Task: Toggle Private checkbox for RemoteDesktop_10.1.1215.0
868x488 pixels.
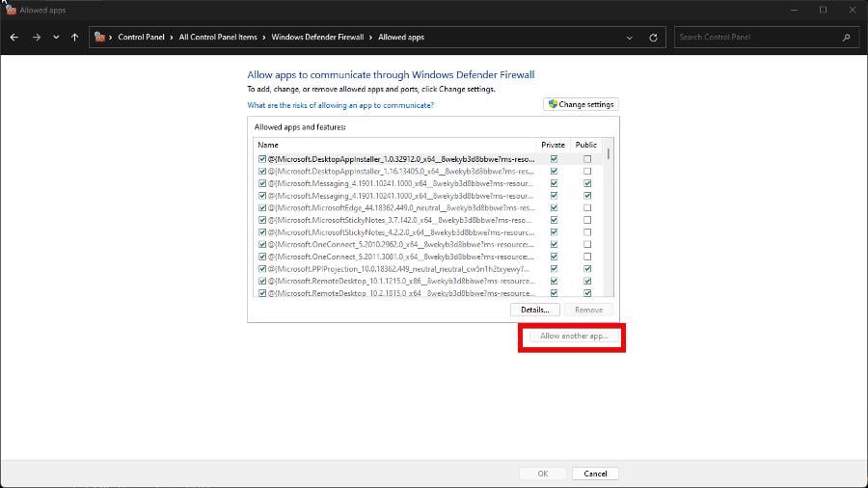Action: (x=554, y=281)
